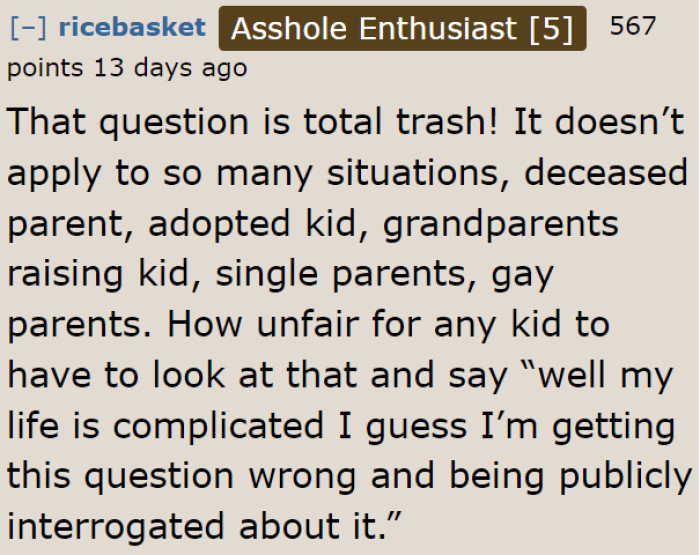This screenshot has width=700, height=555.
Task: Click the word 'raising' in the comment
Action: [65, 274]
